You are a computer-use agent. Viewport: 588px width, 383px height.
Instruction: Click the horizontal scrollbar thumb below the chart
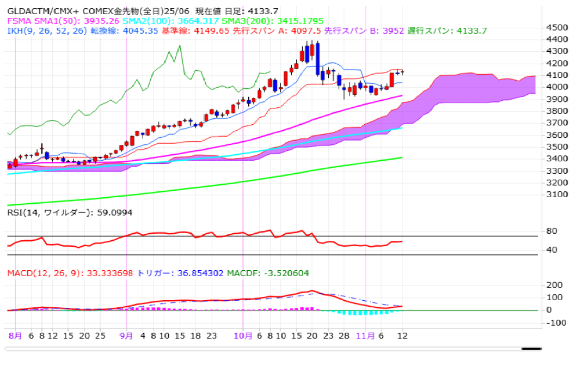(x=532, y=349)
